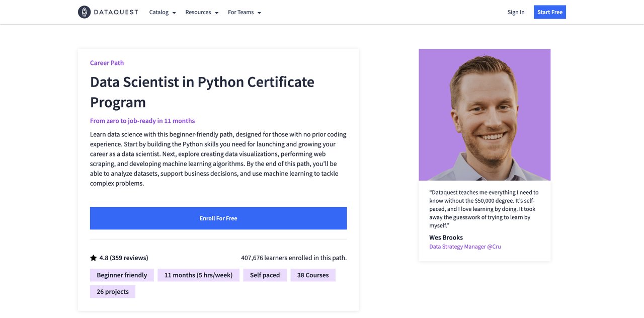
Task: Click the DATAQUEST wordmark
Action: tap(116, 12)
